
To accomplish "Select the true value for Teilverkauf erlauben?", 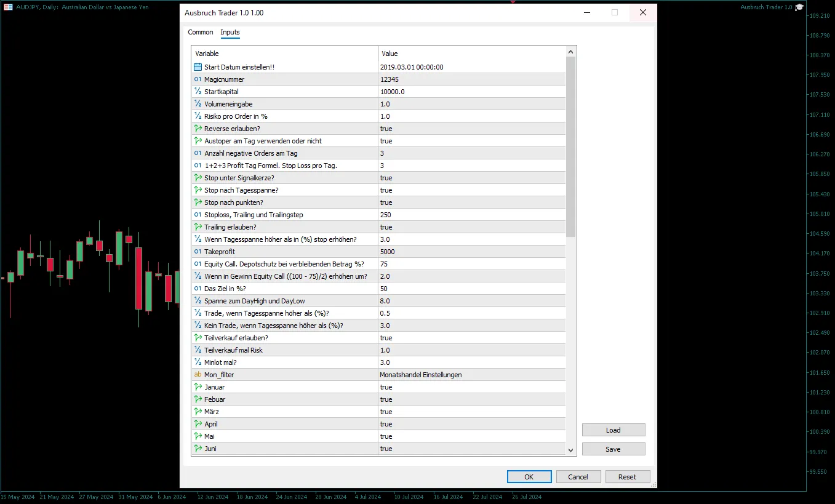I will pyautogui.click(x=386, y=338).
